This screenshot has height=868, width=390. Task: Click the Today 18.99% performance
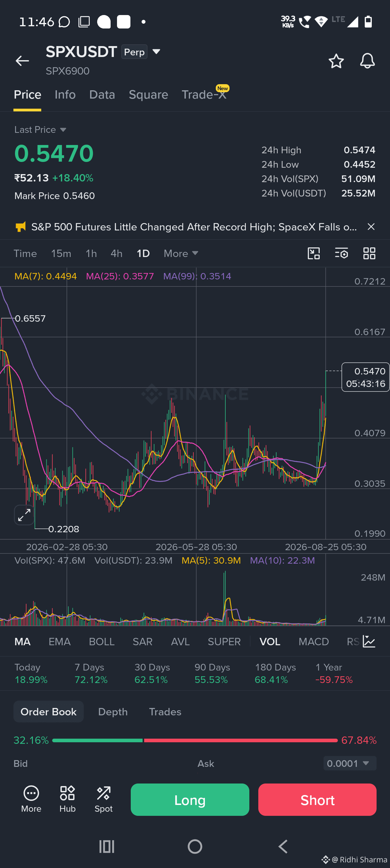click(31, 674)
